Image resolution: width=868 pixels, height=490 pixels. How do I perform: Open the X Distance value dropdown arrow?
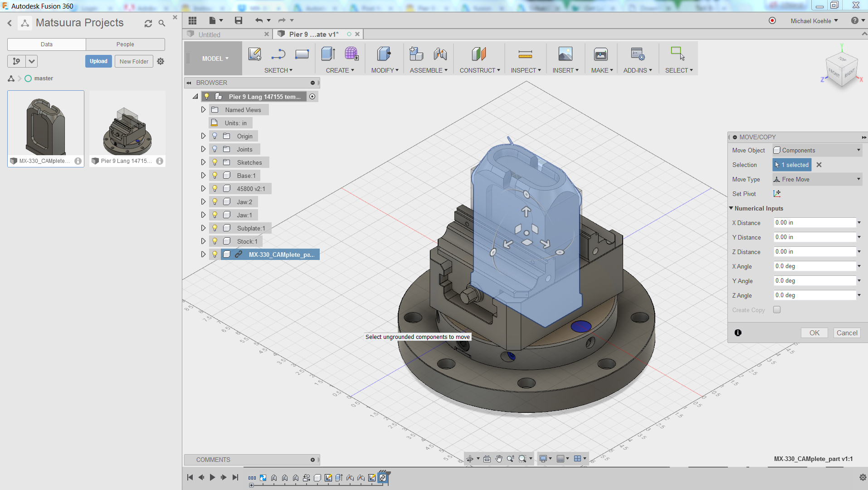(x=859, y=223)
